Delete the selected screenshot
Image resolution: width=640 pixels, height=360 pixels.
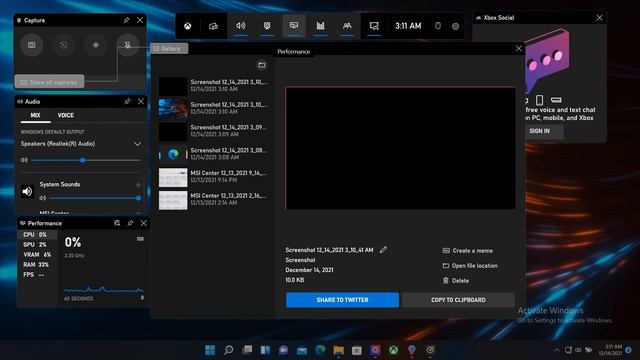click(x=456, y=280)
